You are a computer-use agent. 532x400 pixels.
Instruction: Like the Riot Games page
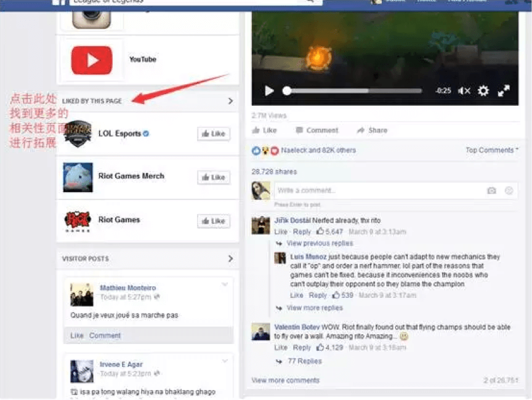[214, 221]
